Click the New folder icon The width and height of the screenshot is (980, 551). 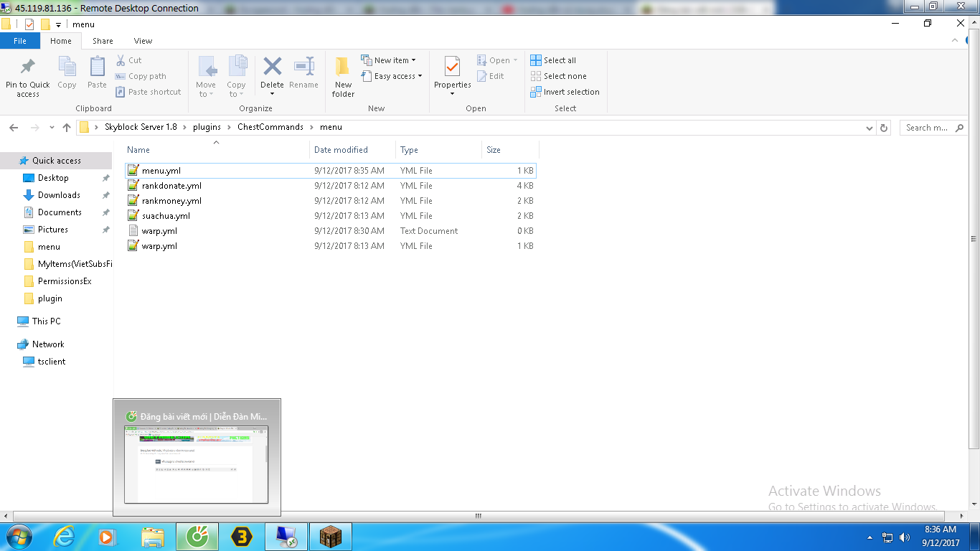pyautogui.click(x=343, y=67)
